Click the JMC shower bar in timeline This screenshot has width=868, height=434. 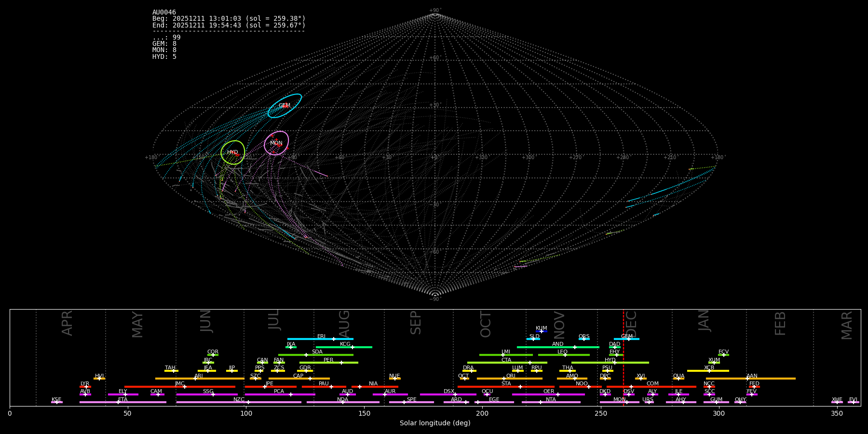(x=180, y=387)
